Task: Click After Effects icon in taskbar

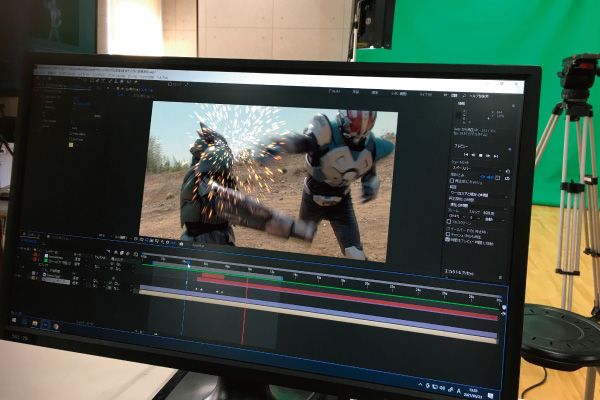Action: 46,325
